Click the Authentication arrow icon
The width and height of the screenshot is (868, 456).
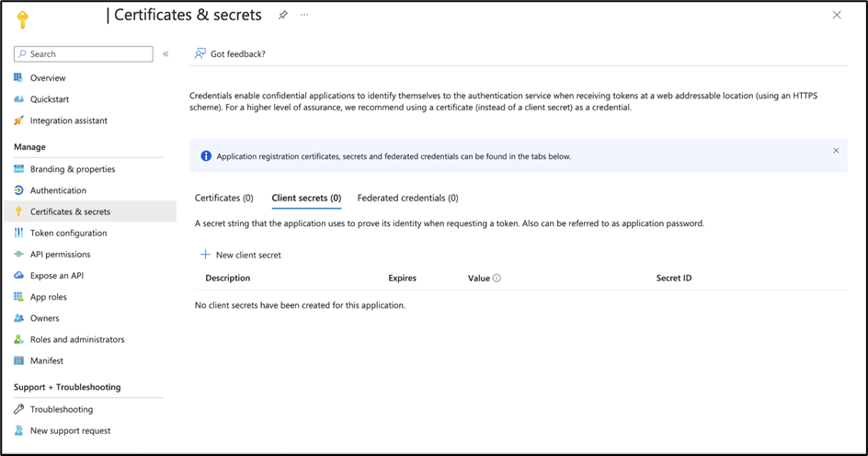pos(18,189)
